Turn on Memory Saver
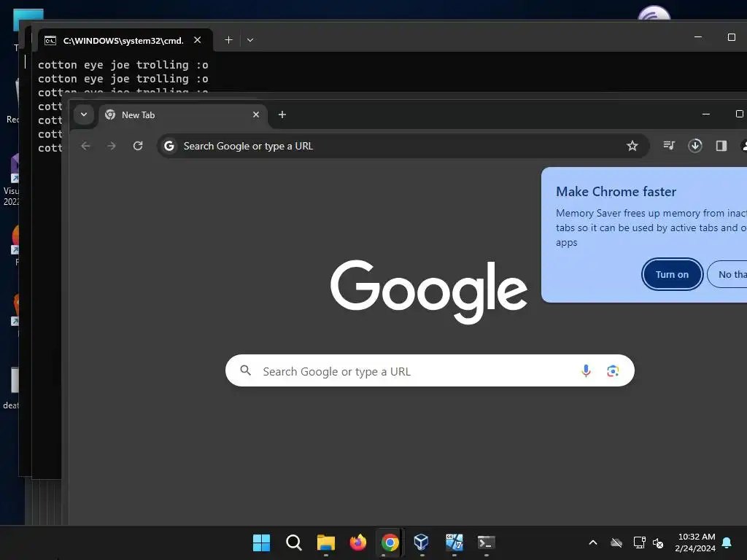The image size is (747, 560). pyautogui.click(x=672, y=274)
